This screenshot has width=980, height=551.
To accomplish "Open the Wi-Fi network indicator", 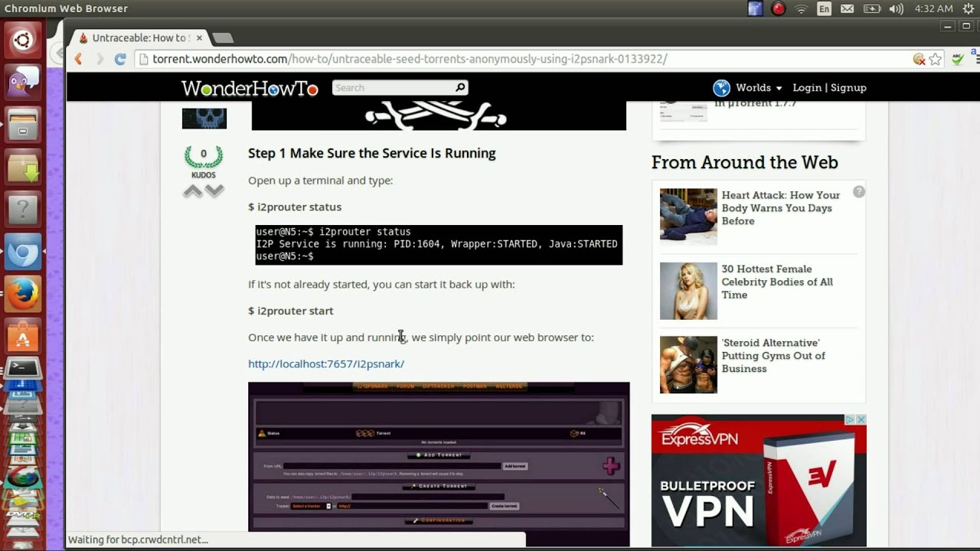I will [x=802, y=9].
